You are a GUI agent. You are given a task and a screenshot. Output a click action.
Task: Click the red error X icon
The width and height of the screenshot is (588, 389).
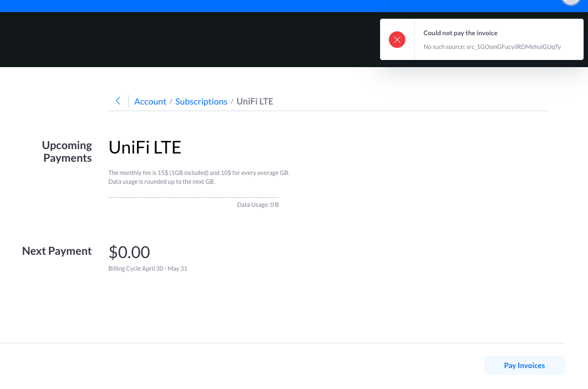397,40
